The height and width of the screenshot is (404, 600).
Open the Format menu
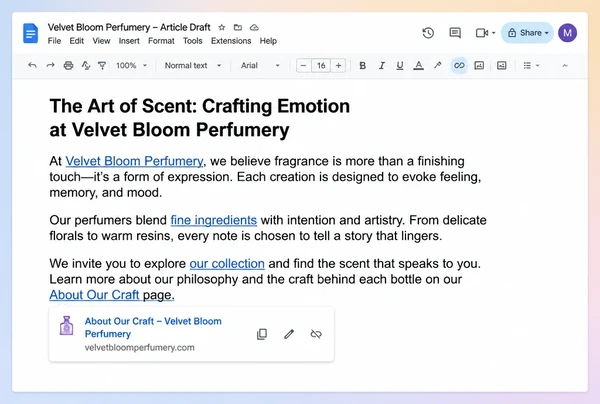coord(161,41)
